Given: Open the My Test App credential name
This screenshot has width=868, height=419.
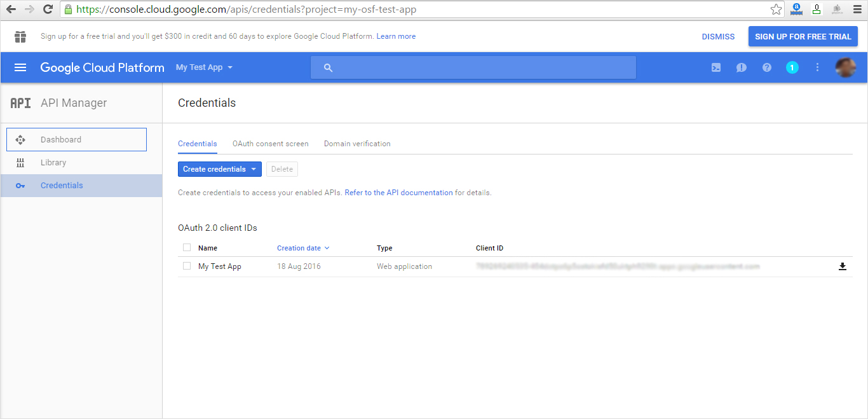Looking at the screenshot, I should tap(220, 266).
